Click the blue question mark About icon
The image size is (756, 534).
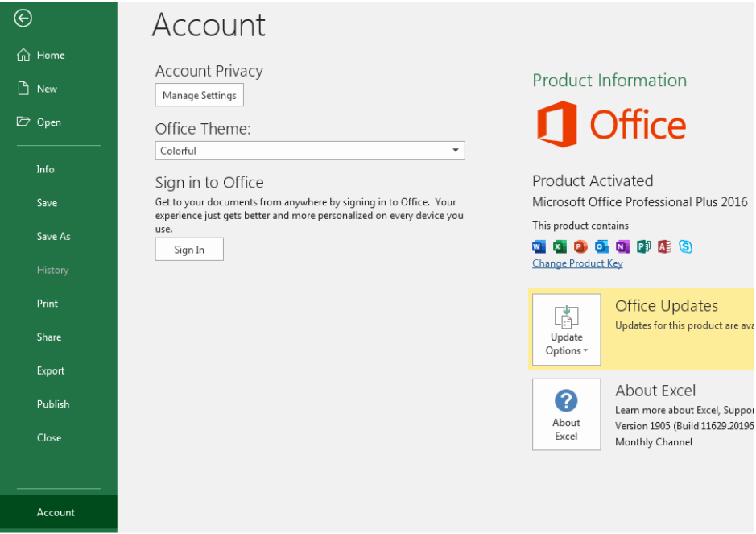click(x=566, y=400)
